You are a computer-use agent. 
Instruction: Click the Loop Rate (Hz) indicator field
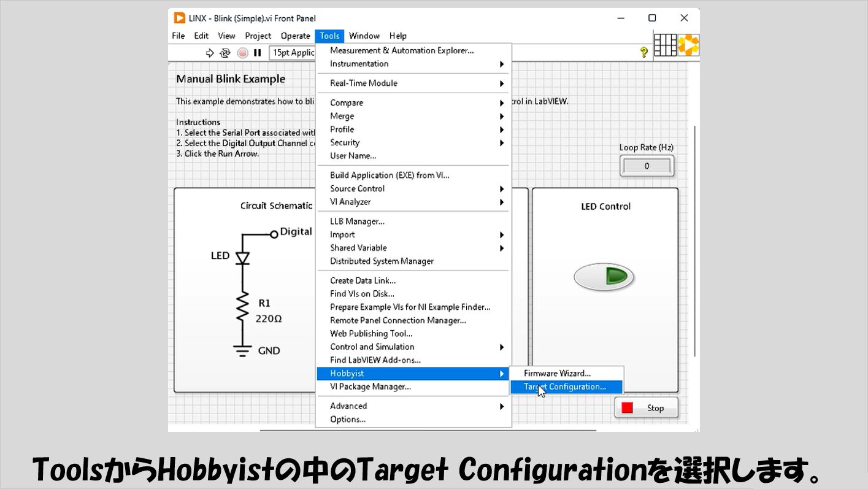point(647,166)
